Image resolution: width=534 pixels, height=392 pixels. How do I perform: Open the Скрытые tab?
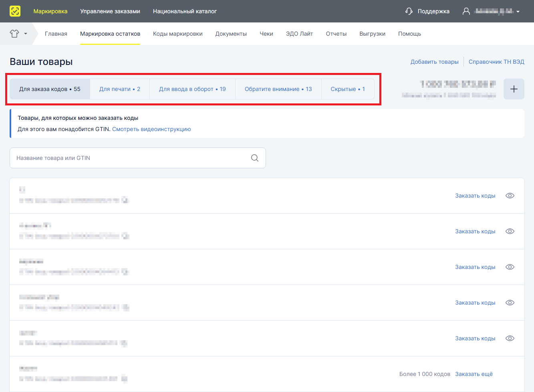[348, 89]
